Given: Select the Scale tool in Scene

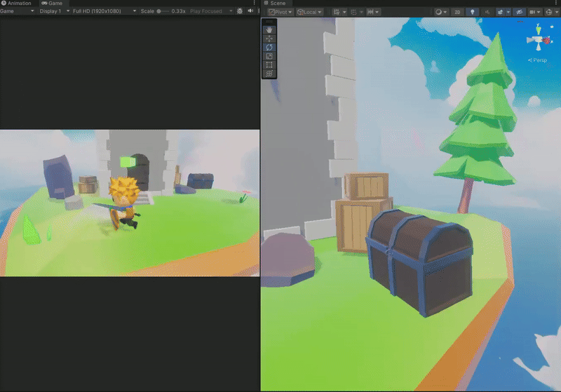Looking at the screenshot, I should [x=269, y=56].
